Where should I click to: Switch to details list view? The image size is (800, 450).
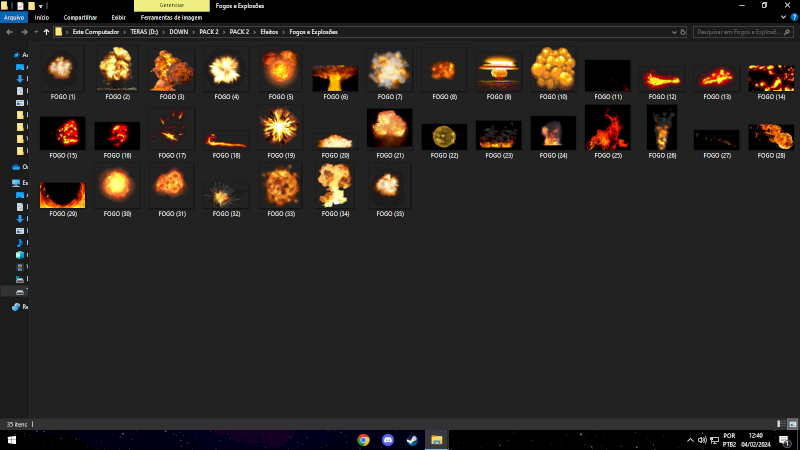click(x=781, y=424)
